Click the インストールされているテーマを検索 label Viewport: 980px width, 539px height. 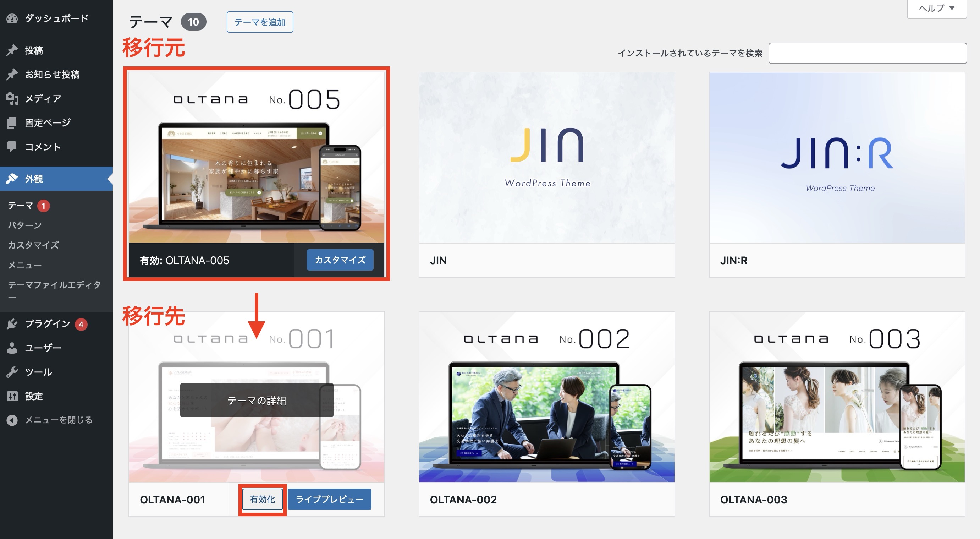690,53
